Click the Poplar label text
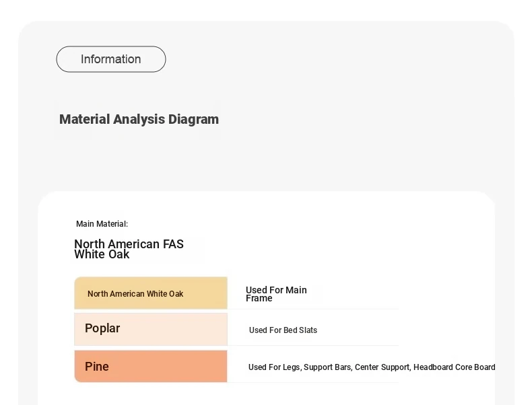Image resolution: width=532 pixels, height=405 pixels. pyautogui.click(x=102, y=328)
